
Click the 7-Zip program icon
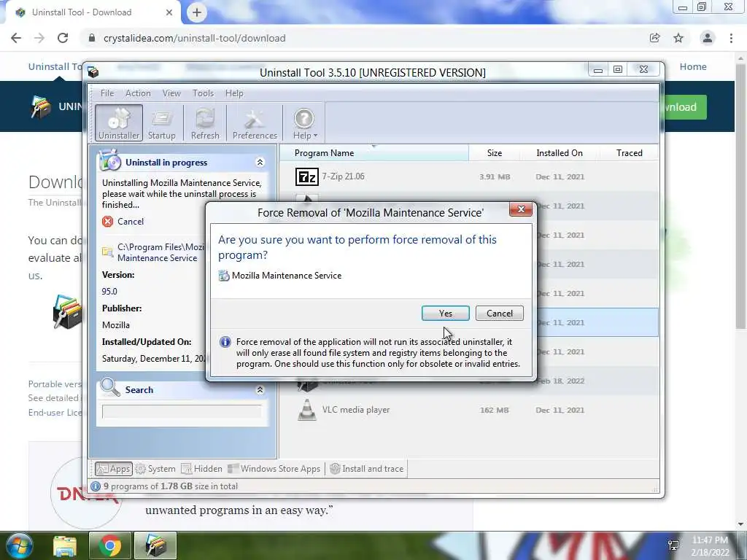307,176
